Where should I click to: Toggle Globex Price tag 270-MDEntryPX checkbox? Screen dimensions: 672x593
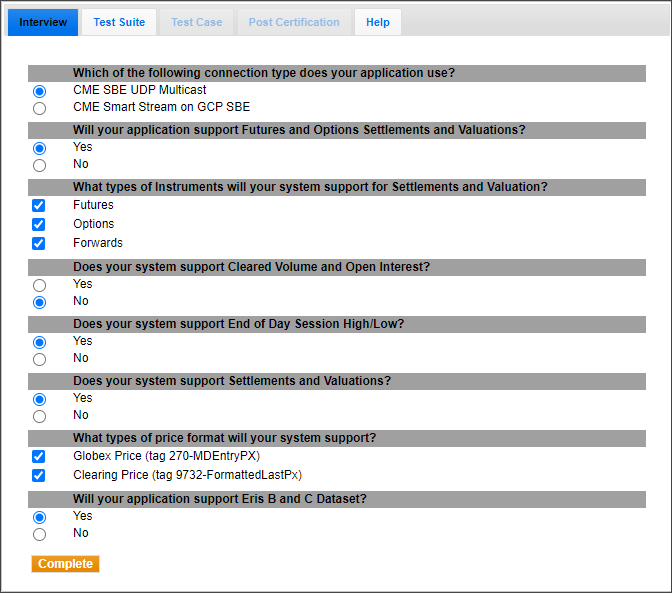click(x=39, y=456)
